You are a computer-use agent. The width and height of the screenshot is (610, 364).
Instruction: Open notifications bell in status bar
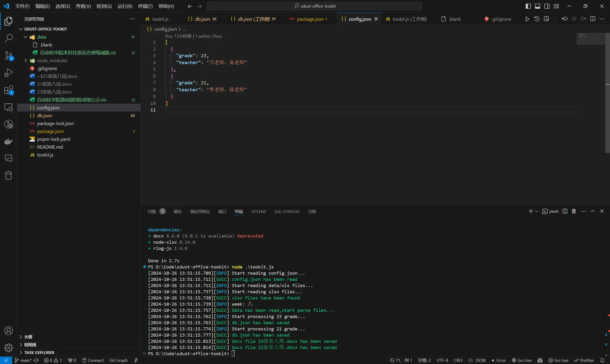coord(602,360)
